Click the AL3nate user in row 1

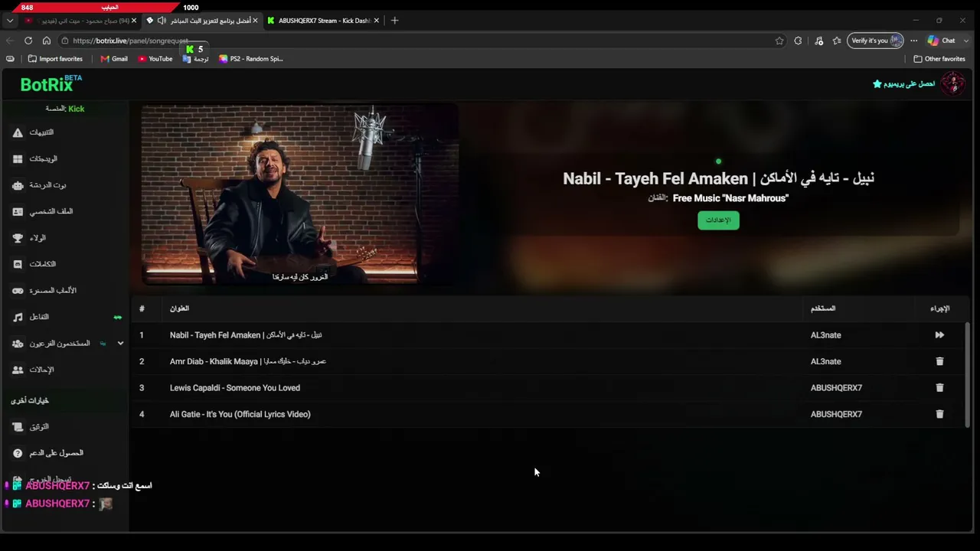pyautogui.click(x=826, y=335)
